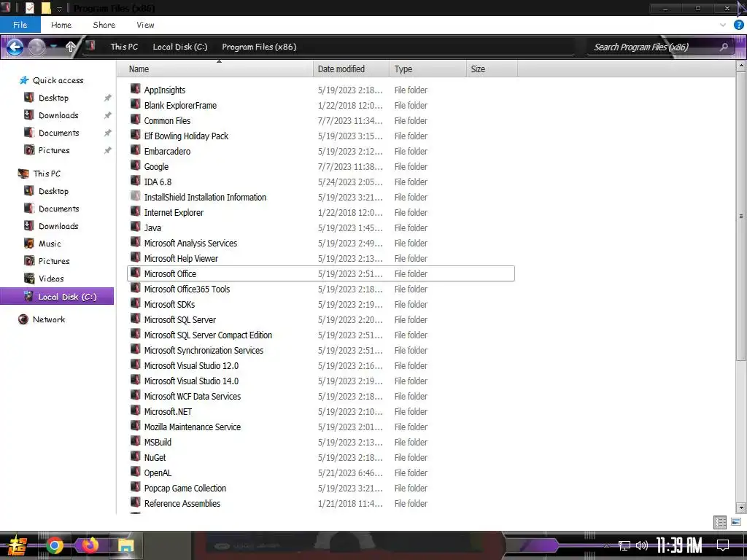Select Microsoft Visual Studio 14.0 folder
This screenshot has height=560, width=747.
pyautogui.click(x=191, y=381)
